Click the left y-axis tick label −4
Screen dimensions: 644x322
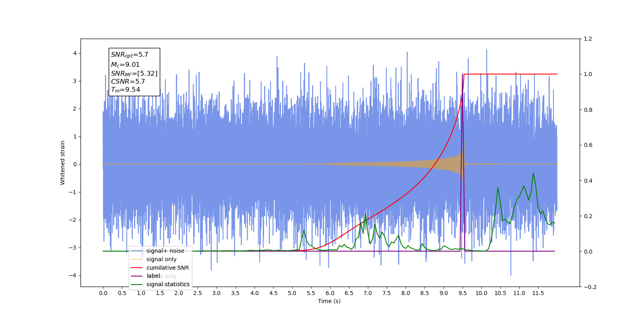(72, 275)
